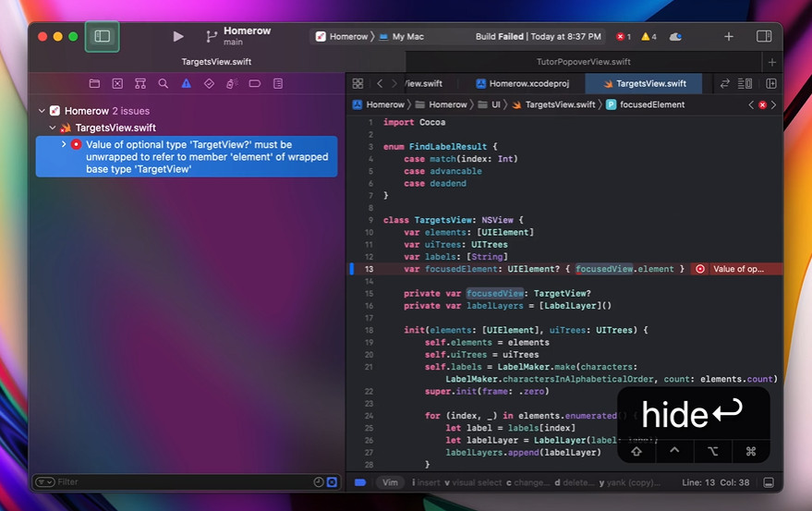The height and width of the screenshot is (511, 812).
Task: Jump to the previous issue
Action: coord(751,104)
